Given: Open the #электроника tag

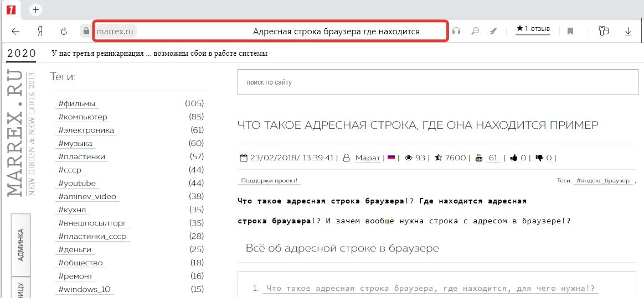Looking at the screenshot, I should (x=86, y=130).
